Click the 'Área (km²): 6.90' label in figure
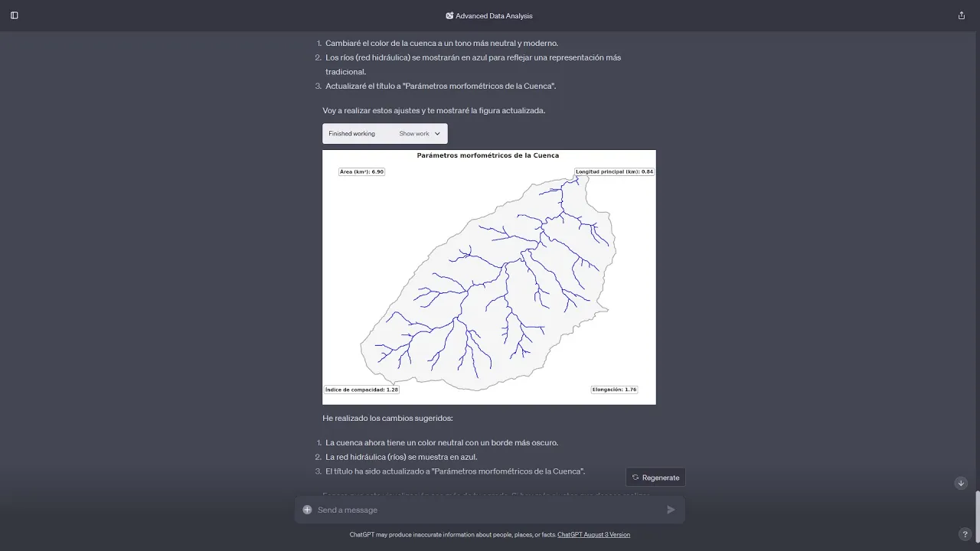Viewport: 980px width, 551px height. click(361, 171)
